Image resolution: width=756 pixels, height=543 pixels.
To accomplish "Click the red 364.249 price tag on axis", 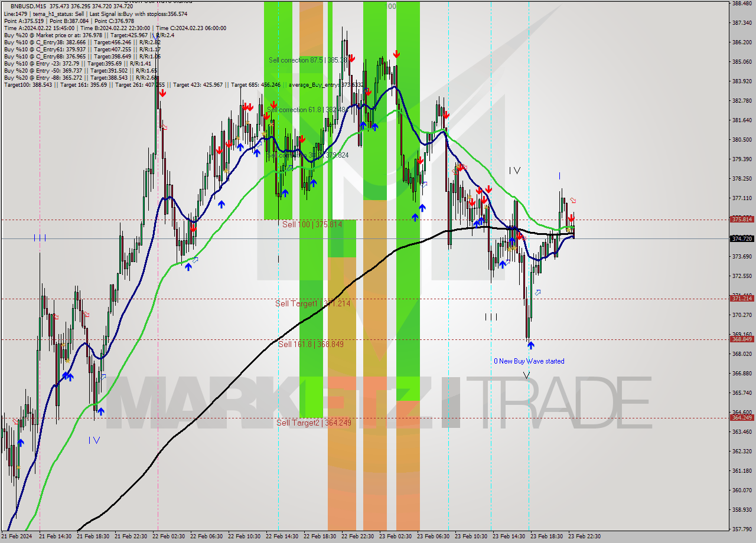I will 742,417.
